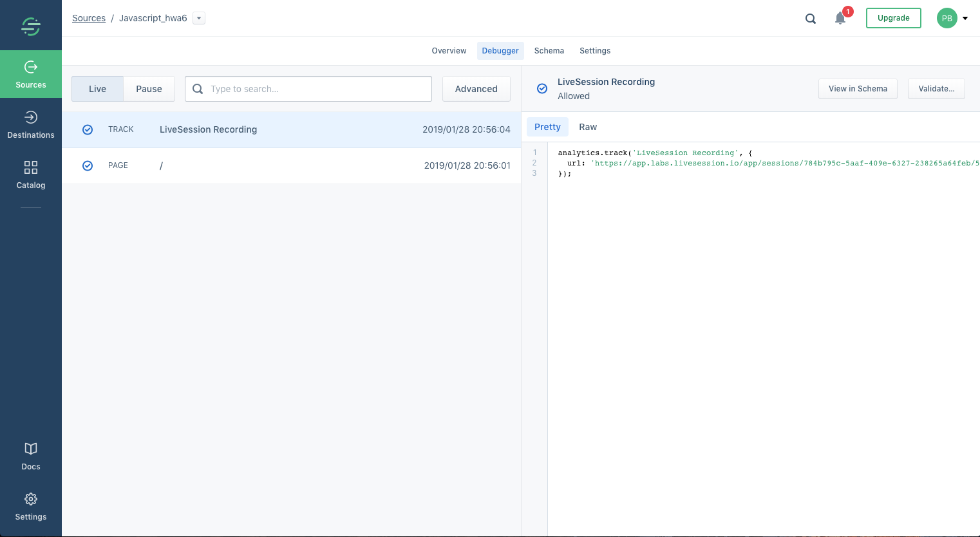This screenshot has height=537, width=980.
Task: Click inside the Type to search field
Action: pos(308,89)
